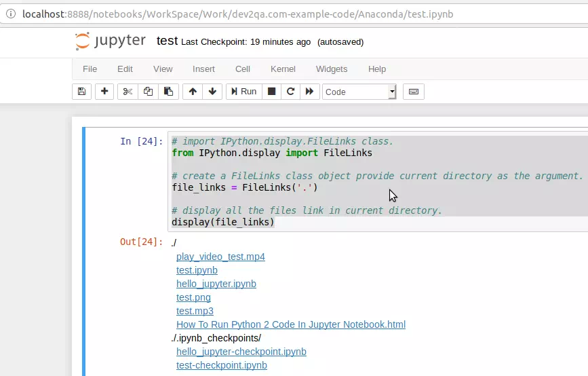Open test.png link
This screenshot has width=588, height=376.
[x=193, y=297]
